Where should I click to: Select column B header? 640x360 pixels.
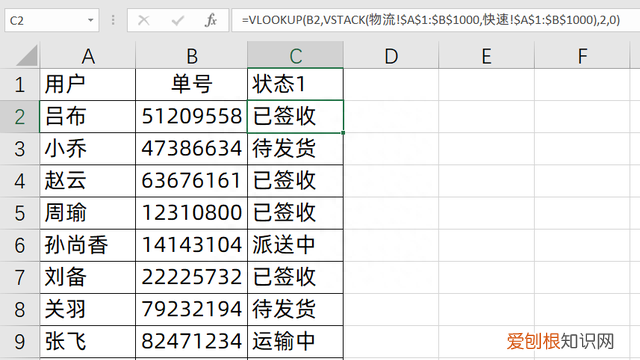pyautogui.click(x=191, y=55)
